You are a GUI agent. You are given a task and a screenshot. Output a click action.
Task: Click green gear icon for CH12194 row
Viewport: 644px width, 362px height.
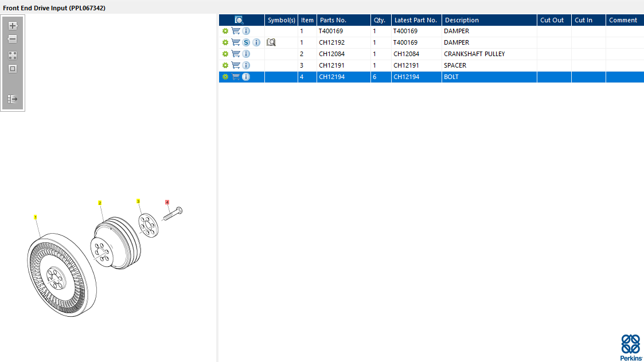pyautogui.click(x=225, y=77)
